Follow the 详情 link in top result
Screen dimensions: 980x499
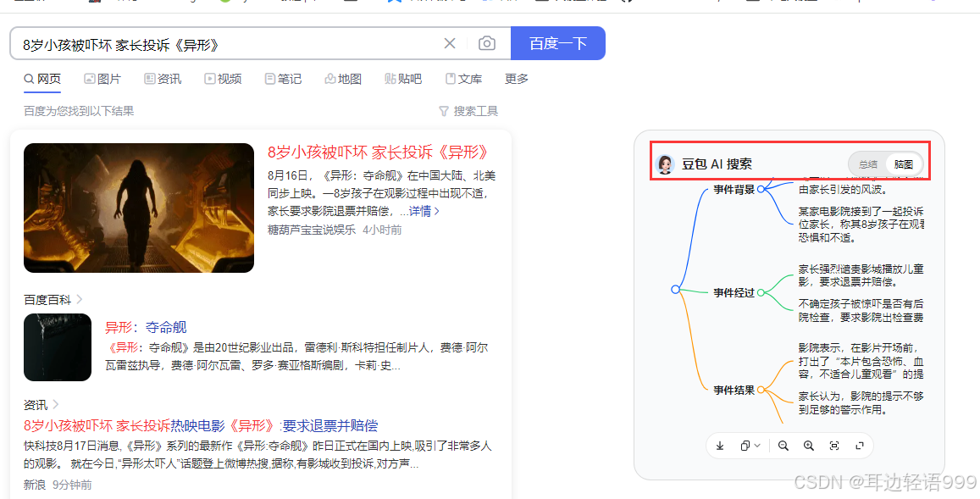[424, 211]
